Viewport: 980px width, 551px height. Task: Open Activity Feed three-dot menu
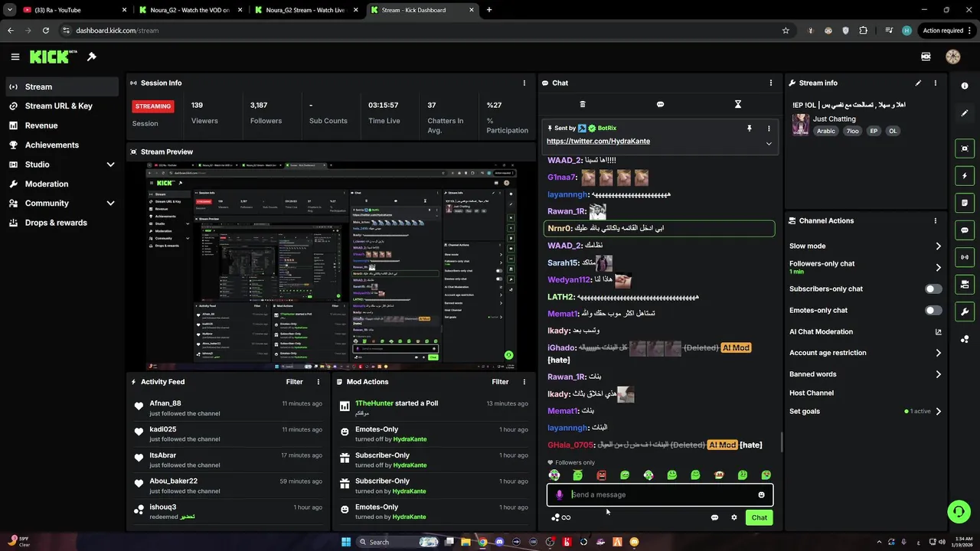coord(318,382)
